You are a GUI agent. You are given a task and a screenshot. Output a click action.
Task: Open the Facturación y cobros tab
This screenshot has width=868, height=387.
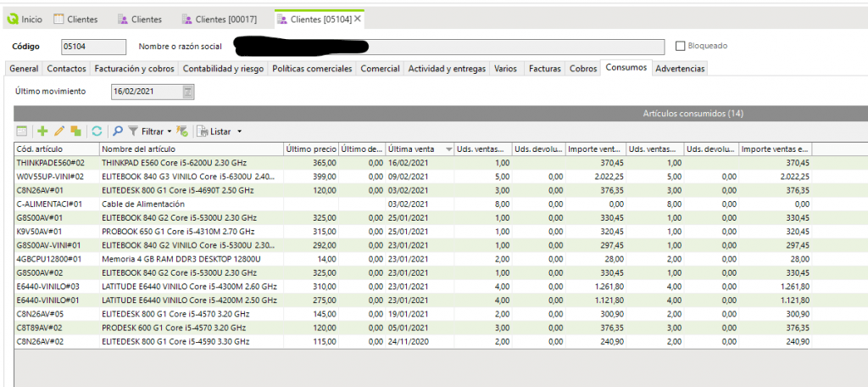point(135,68)
